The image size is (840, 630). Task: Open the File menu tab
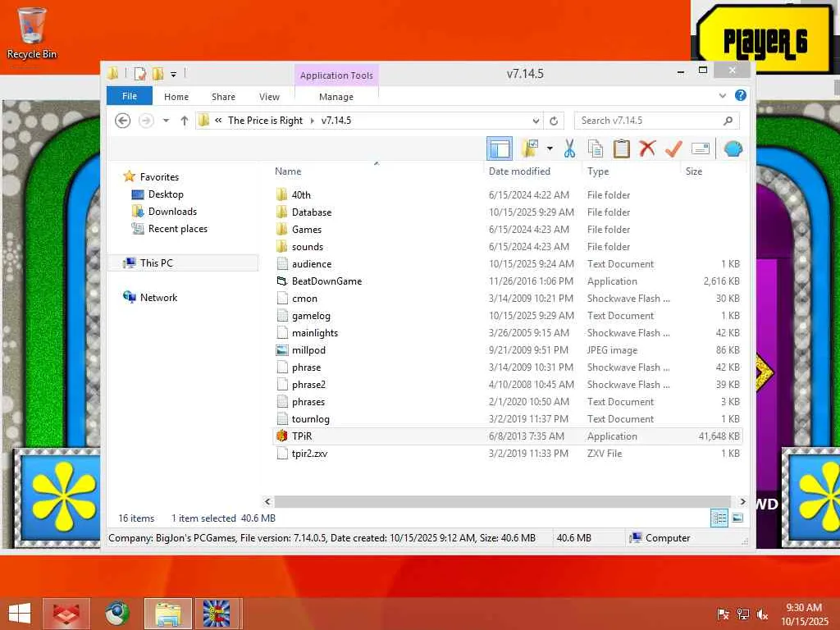click(x=130, y=96)
